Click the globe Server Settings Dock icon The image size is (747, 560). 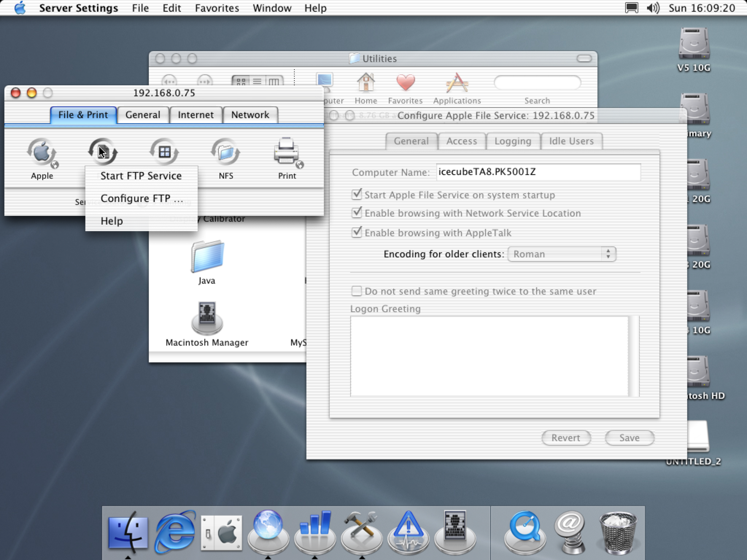point(268,532)
